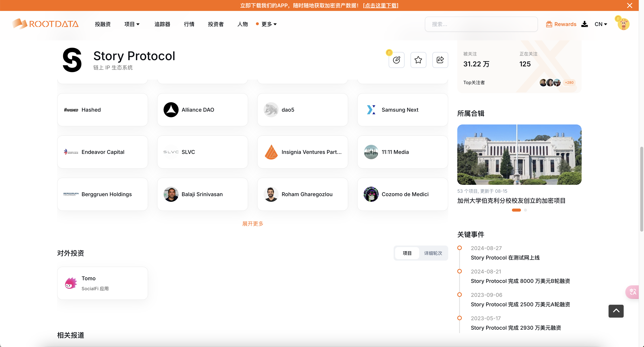Switch to 项目 tab in 对外投资
The image size is (644, 347).
click(407, 253)
